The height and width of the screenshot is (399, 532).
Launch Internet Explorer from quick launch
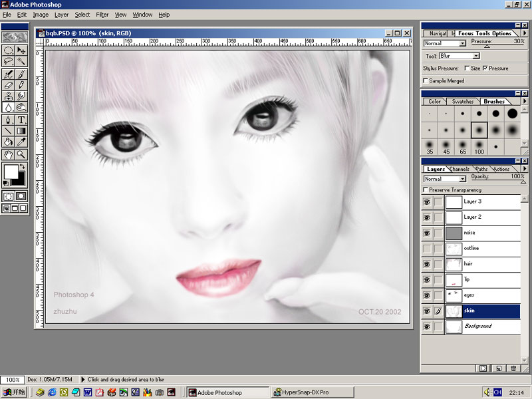(x=52, y=392)
